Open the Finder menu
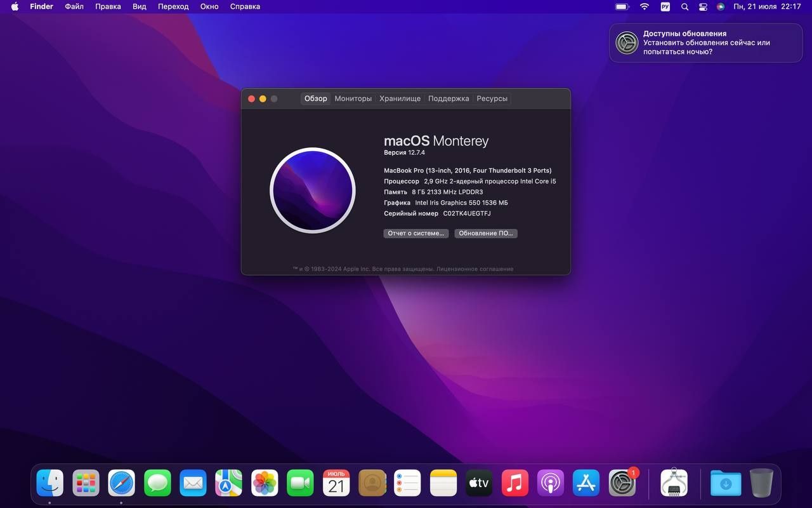This screenshot has width=812, height=508. [41, 6]
